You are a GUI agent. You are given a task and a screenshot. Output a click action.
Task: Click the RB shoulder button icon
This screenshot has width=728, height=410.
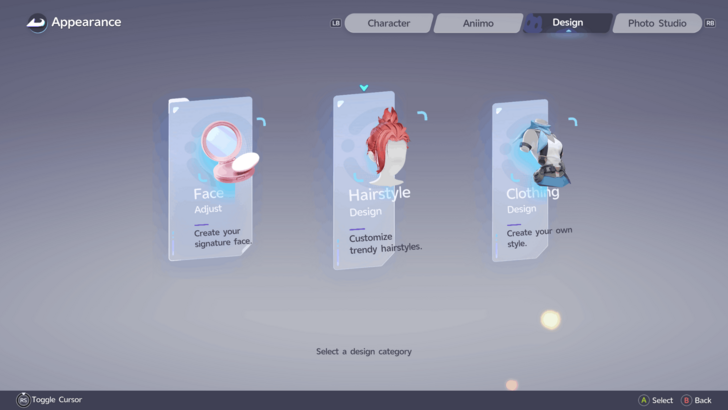click(x=710, y=23)
